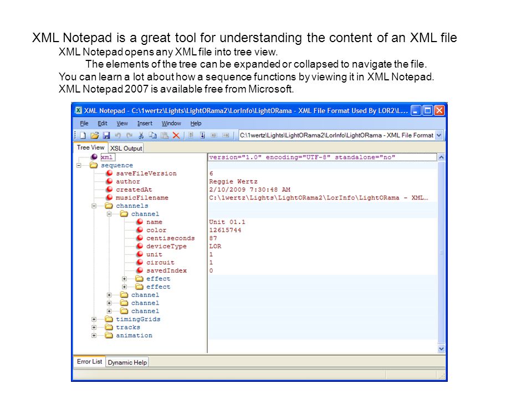Viewport: 532px width, 399px height.
Task: Click the Nudge Down toolbar icon
Action: click(202, 135)
